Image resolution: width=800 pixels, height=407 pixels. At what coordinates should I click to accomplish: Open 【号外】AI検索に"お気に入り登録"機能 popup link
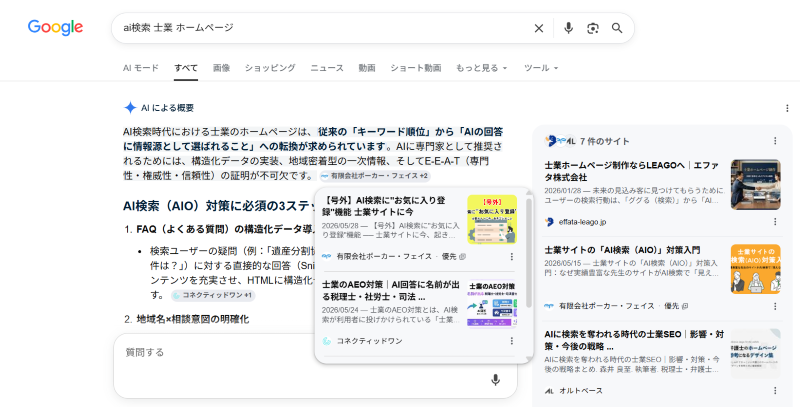coord(384,206)
